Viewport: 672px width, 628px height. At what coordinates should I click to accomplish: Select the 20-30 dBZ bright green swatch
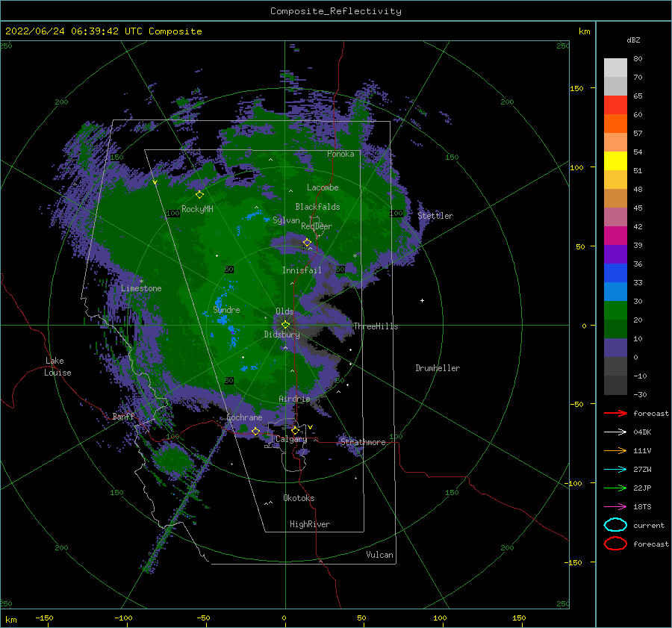(615, 311)
